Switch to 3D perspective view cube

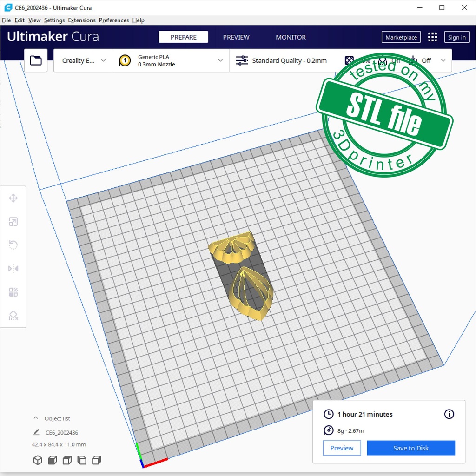tap(38, 460)
